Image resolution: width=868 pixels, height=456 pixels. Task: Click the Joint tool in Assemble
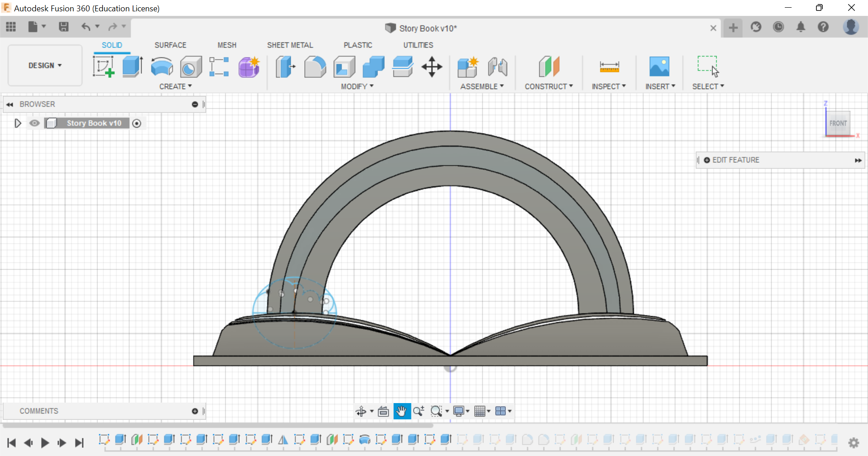tap(497, 67)
